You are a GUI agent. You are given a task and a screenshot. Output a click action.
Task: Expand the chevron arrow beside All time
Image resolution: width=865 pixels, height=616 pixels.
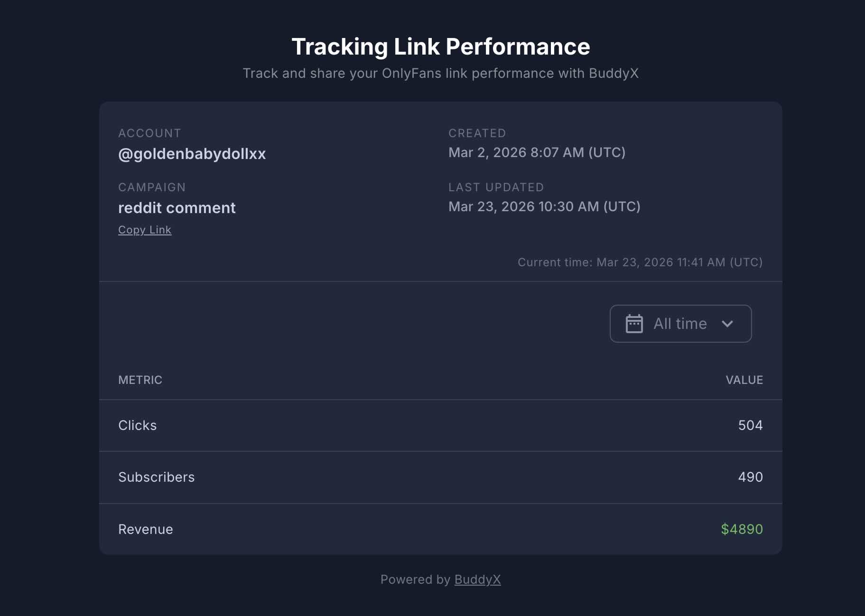pos(727,324)
